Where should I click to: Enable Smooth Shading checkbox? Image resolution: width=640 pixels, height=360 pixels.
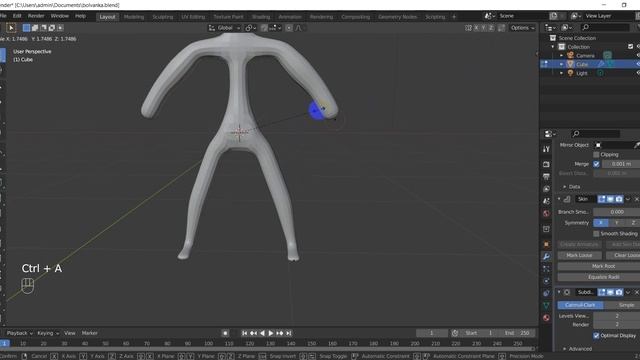(x=596, y=233)
